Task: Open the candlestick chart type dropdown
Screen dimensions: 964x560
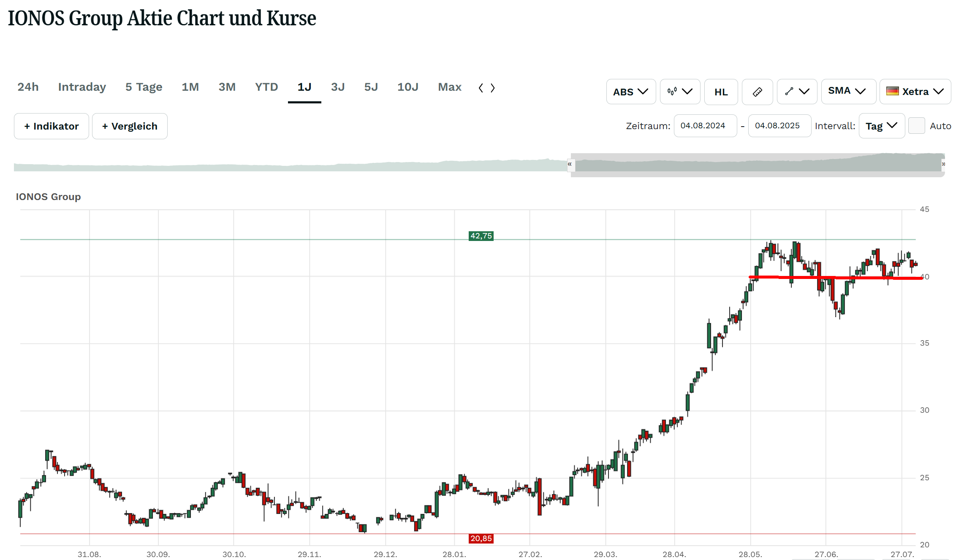Action: coord(680,92)
